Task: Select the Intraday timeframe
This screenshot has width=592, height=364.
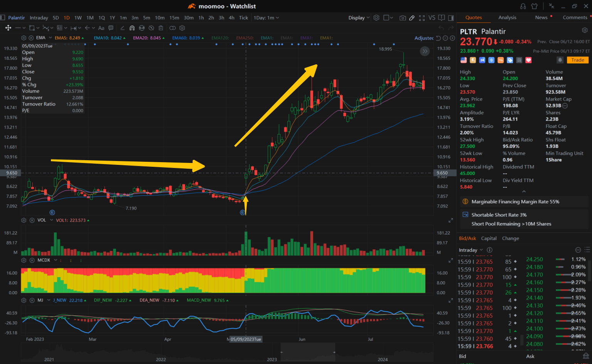Action: 39,18
